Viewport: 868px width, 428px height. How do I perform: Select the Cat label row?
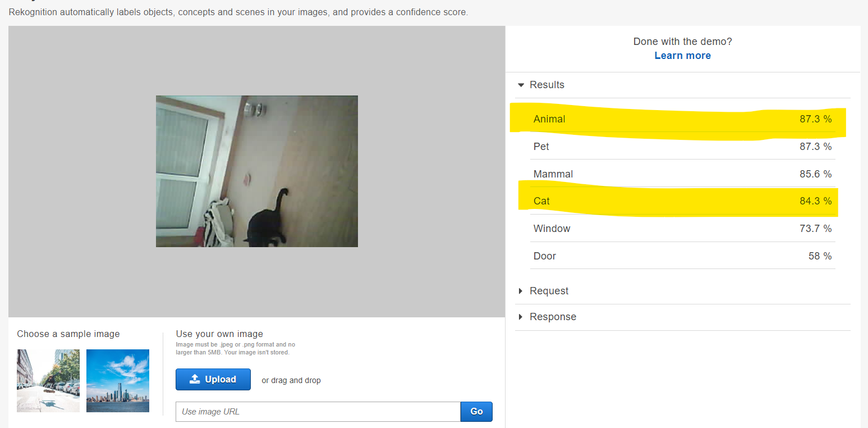pos(682,201)
